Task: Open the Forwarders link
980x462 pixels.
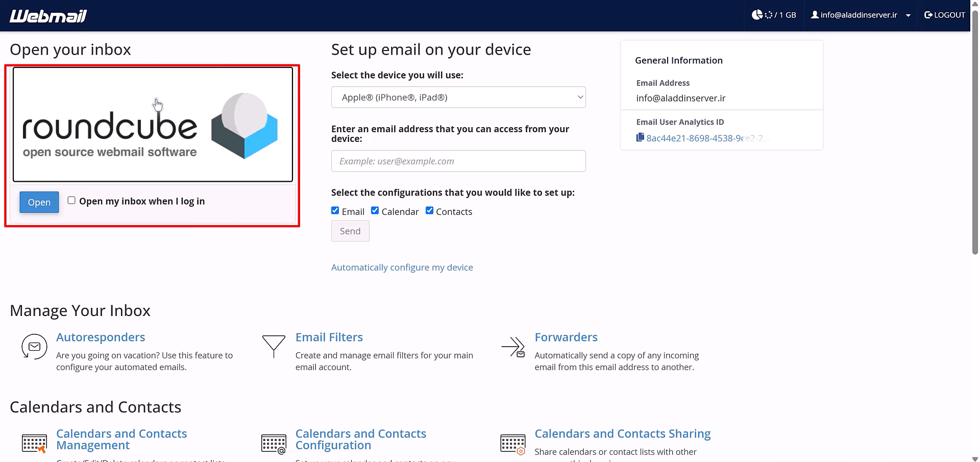Action: point(566,337)
